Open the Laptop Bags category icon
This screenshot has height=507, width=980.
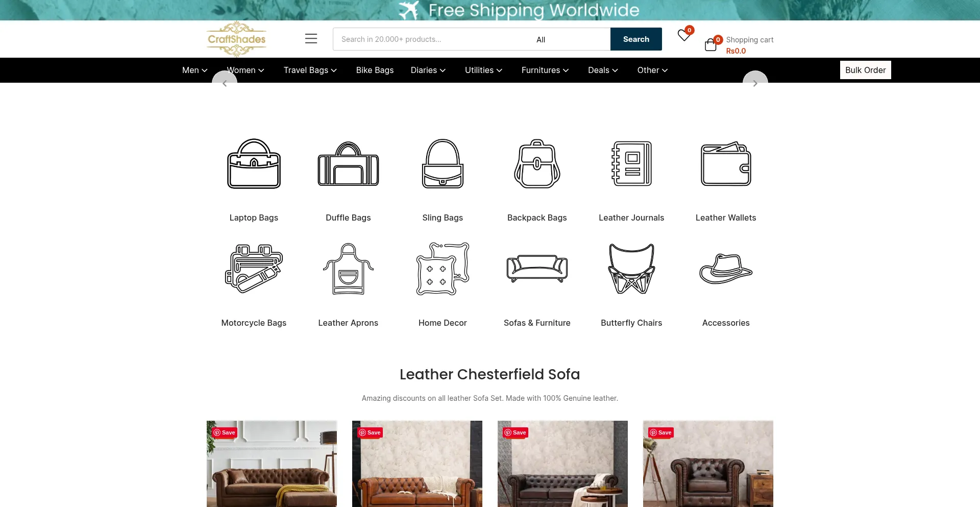click(x=254, y=163)
